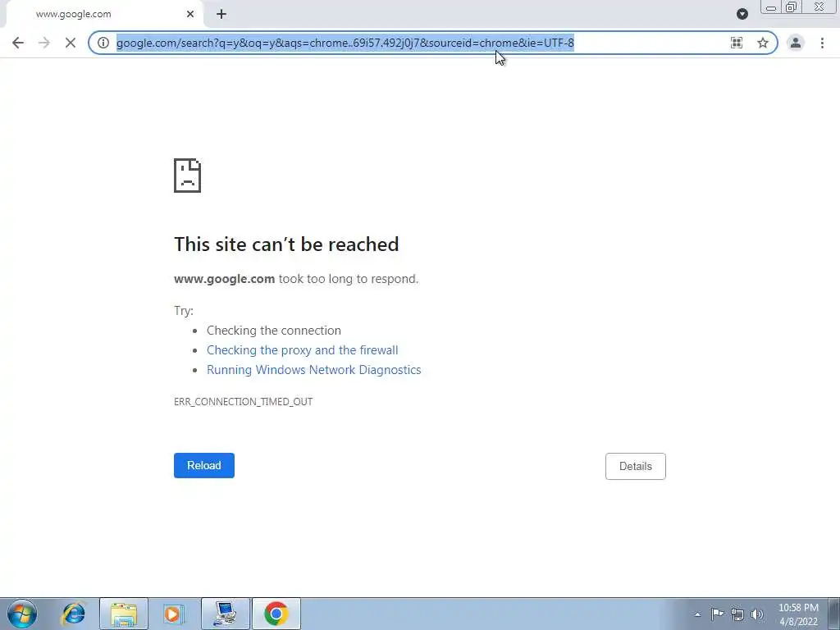Show hidden system tray icons arrow

[697, 614]
